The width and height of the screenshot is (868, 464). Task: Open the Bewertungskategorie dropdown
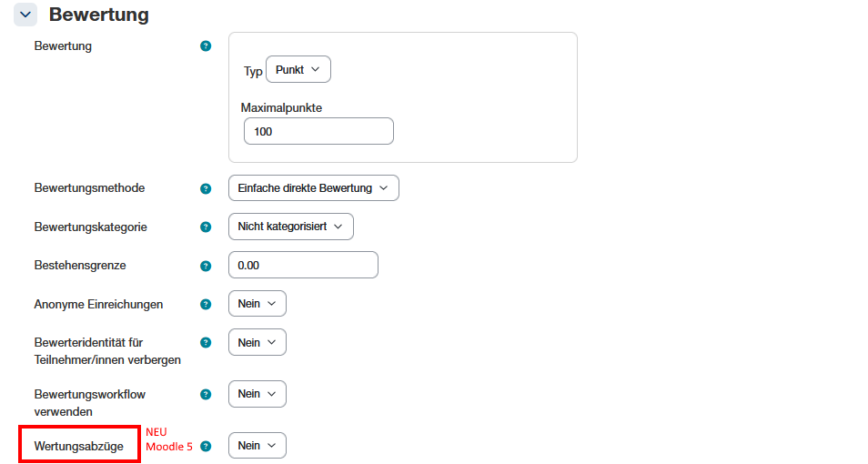290,227
